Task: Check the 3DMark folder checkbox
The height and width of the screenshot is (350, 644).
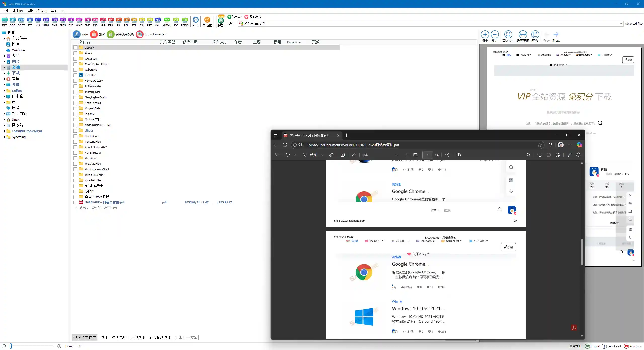Action: [x=76, y=47]
